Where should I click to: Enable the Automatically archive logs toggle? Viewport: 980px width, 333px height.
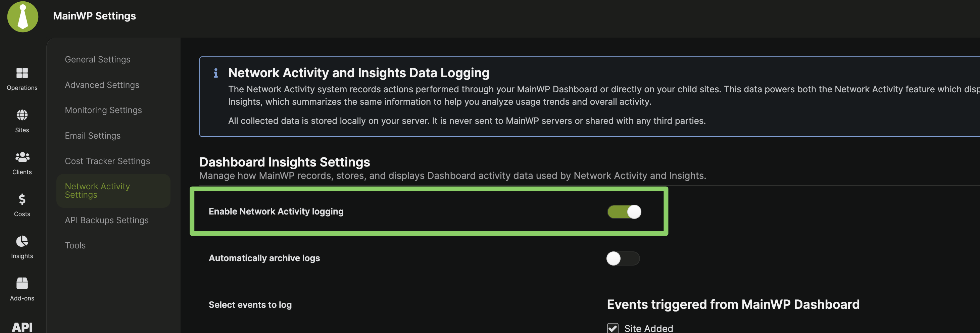623,258
